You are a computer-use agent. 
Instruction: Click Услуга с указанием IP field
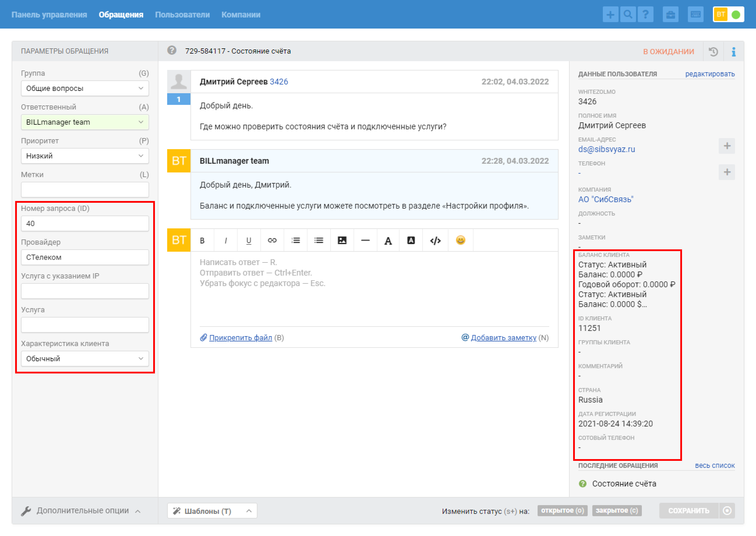(x=85, y=291)
